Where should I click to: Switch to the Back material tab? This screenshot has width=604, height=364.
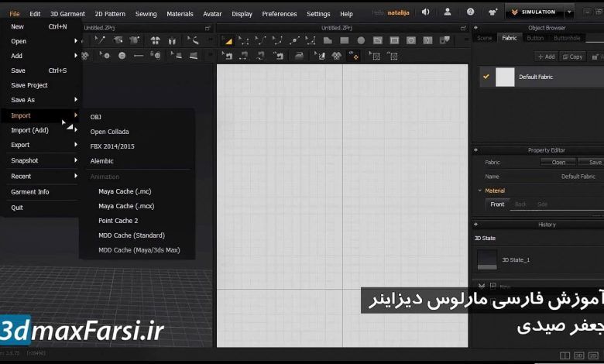click(x=520, y=204)
